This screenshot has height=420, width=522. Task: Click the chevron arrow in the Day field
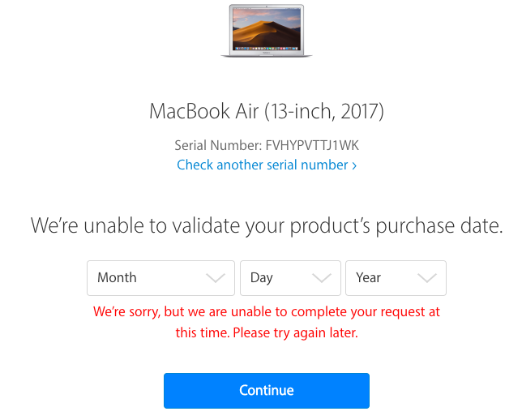[x=321, y=278]
